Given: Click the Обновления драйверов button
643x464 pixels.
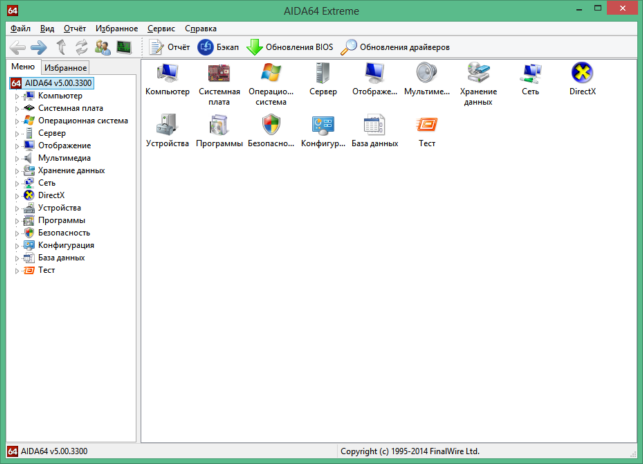Looking at the screenshot, I should coord(395,48).
